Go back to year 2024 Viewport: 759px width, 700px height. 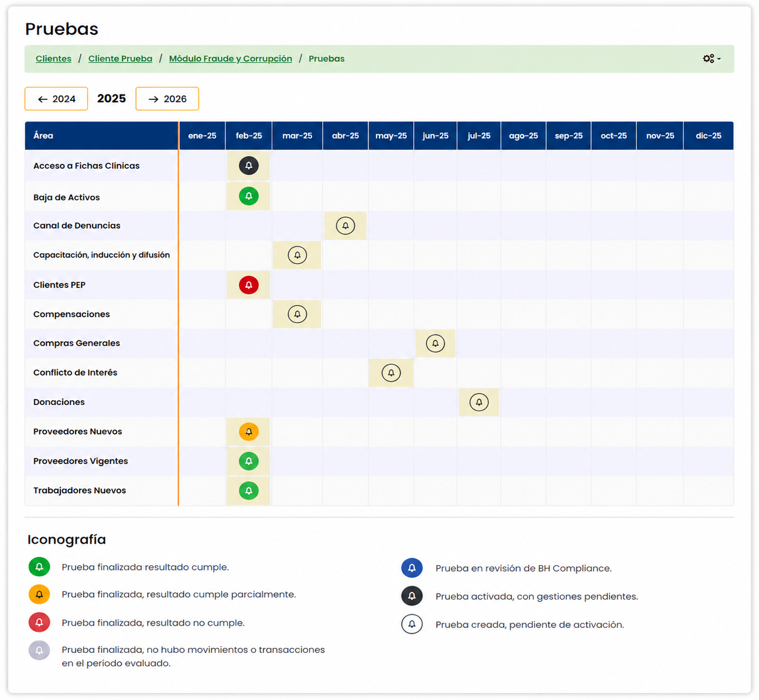(56, 99)
